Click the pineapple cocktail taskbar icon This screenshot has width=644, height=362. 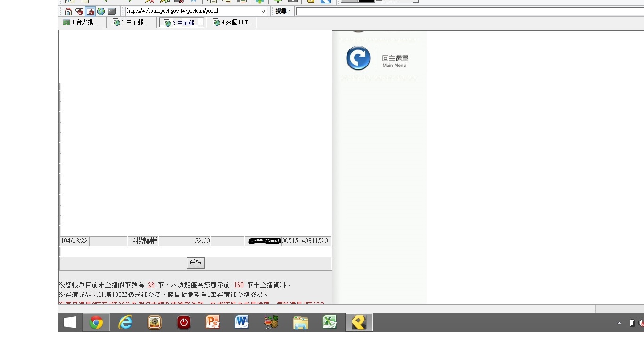coord(271,322)
